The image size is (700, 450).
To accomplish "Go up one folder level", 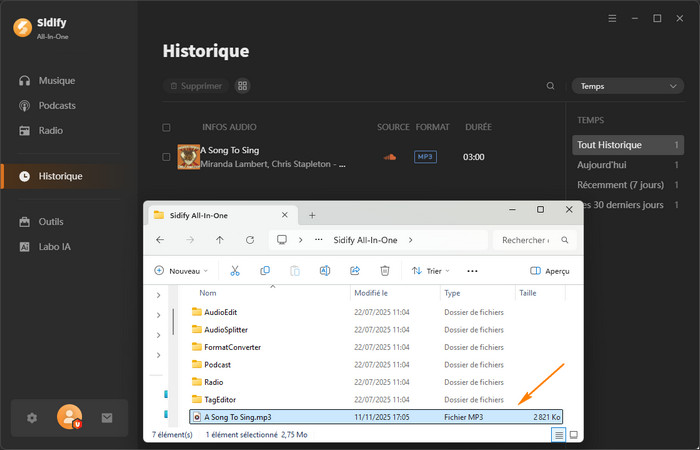I will (x=220, y=240).
